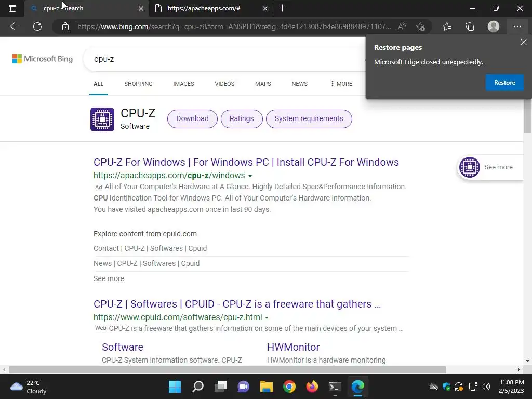
Task: View site information lock icon
Action: click(x=65, y=26)
